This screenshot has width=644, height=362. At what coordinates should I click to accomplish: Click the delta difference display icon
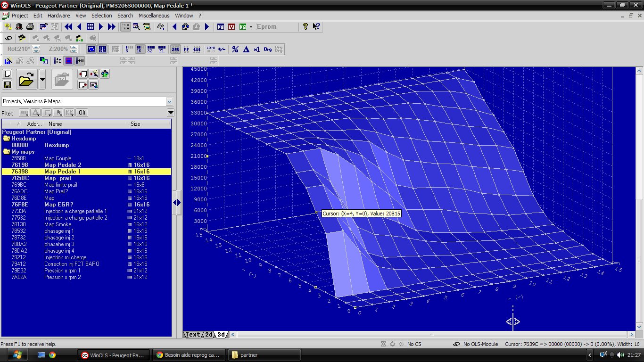pyautogui.click(x=246, y=49)
